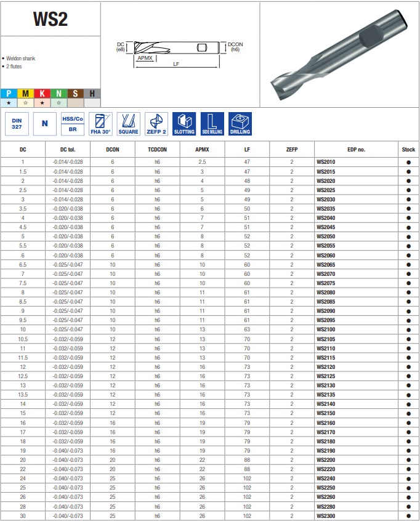Select the N type icon

44,124
